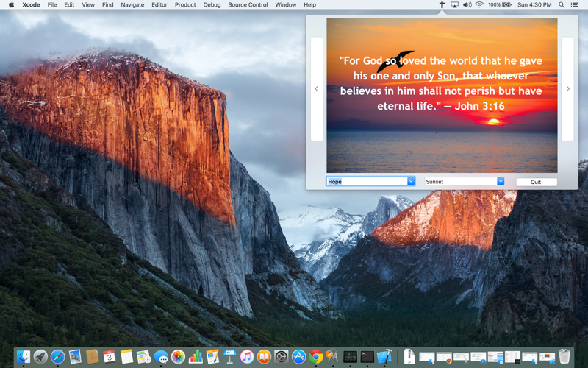Click the Quit button
The height and width of the screenshot is (368, 588).
click(537, 182)
